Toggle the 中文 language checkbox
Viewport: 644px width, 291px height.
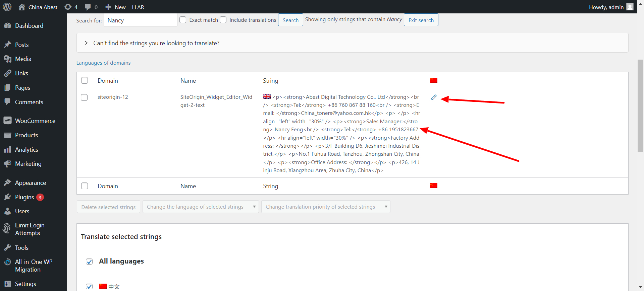click(89, 286)
